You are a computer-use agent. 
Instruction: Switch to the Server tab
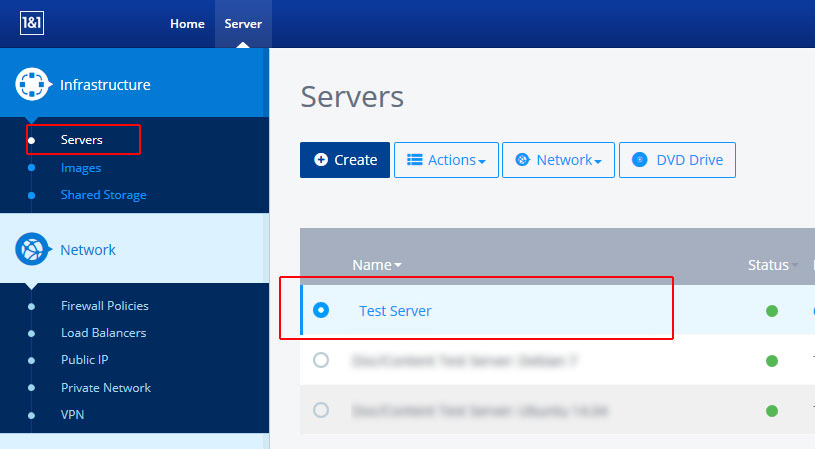[x=243, y=24]
